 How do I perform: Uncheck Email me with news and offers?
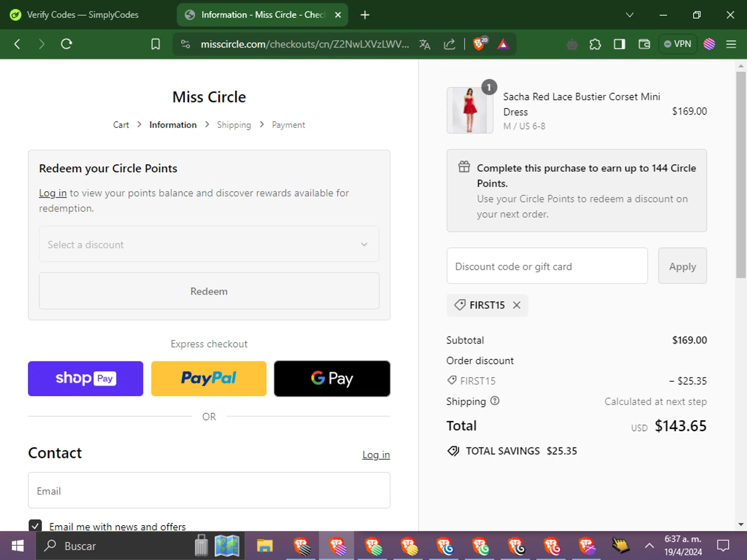pos(35,526)
